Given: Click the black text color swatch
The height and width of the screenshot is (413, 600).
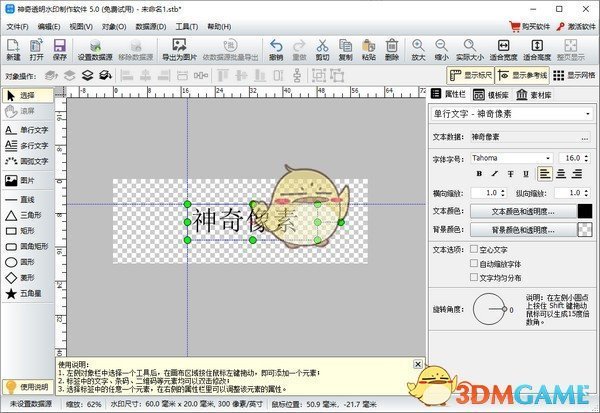Looking at the screenshot, I should tap(585, 211).
